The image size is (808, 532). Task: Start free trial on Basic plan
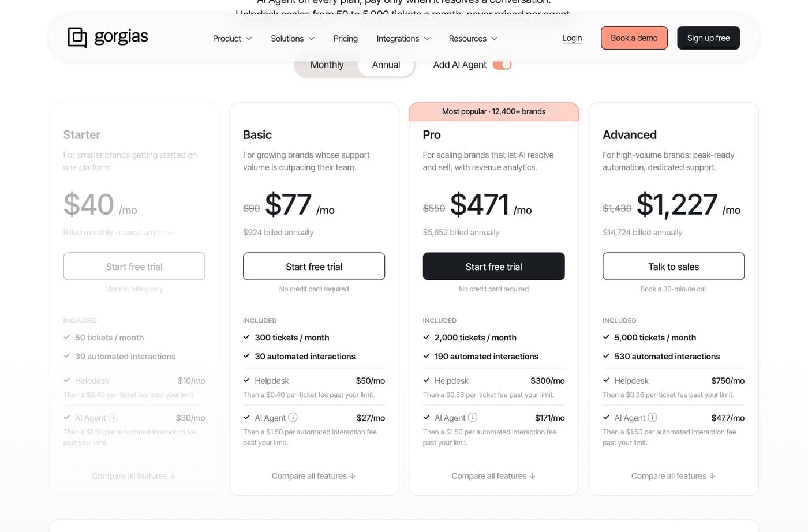tap(314, 267)
